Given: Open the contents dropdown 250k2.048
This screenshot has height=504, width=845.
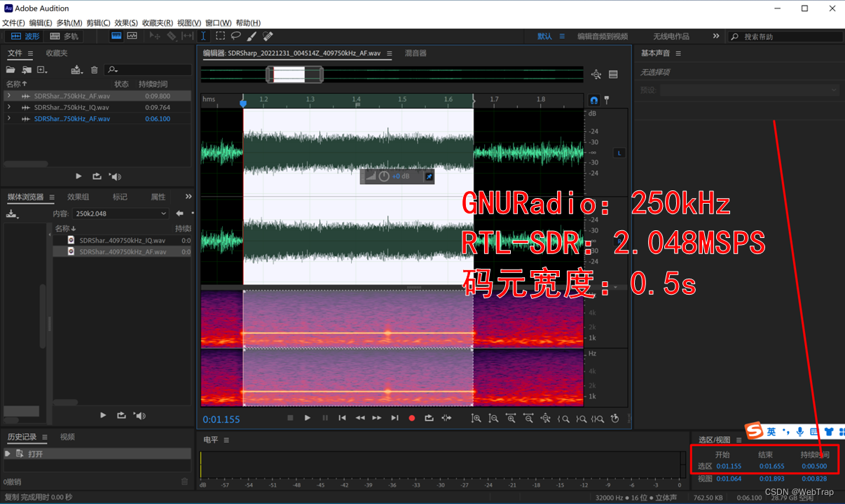Looking at the screenshot, I should tap(121, 213).
